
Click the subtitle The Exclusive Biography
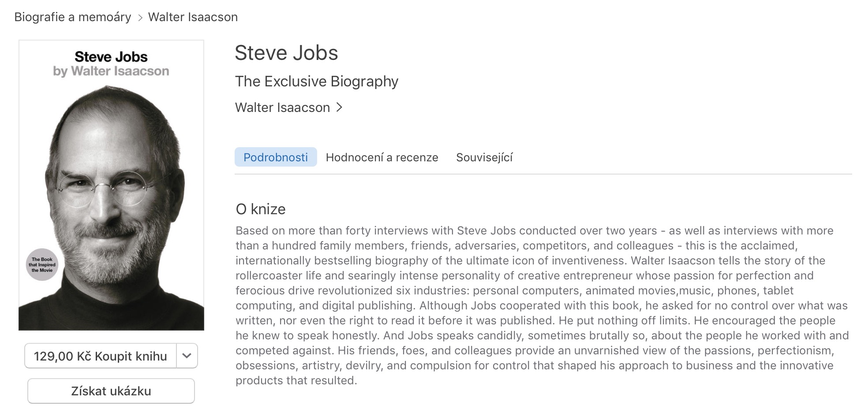[x=316, y=82]
